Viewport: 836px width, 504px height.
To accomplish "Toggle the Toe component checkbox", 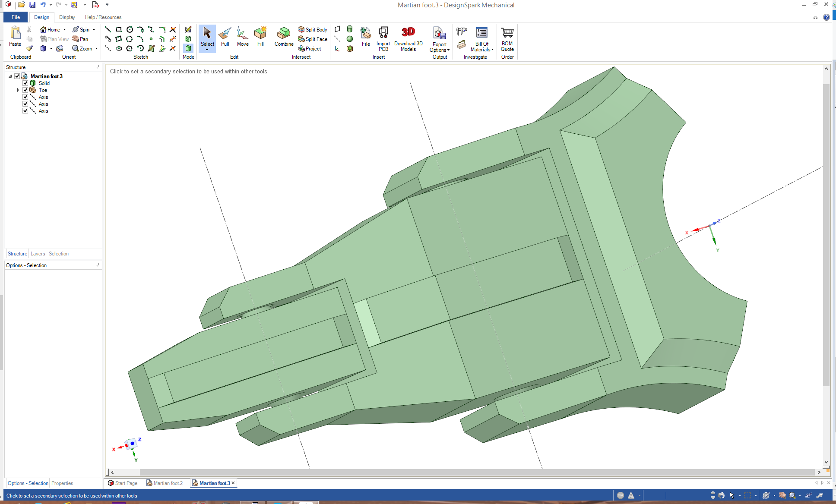I will coord(25,90).
